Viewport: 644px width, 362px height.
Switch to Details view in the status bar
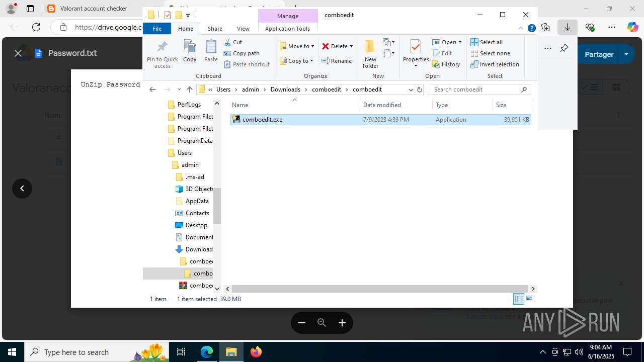519,299
